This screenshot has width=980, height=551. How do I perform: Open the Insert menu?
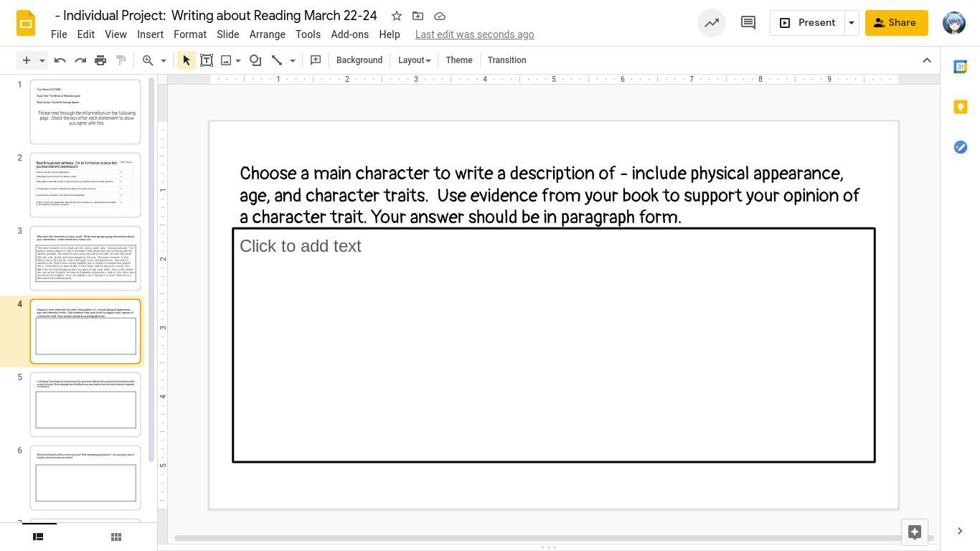[x=150, y=34]
